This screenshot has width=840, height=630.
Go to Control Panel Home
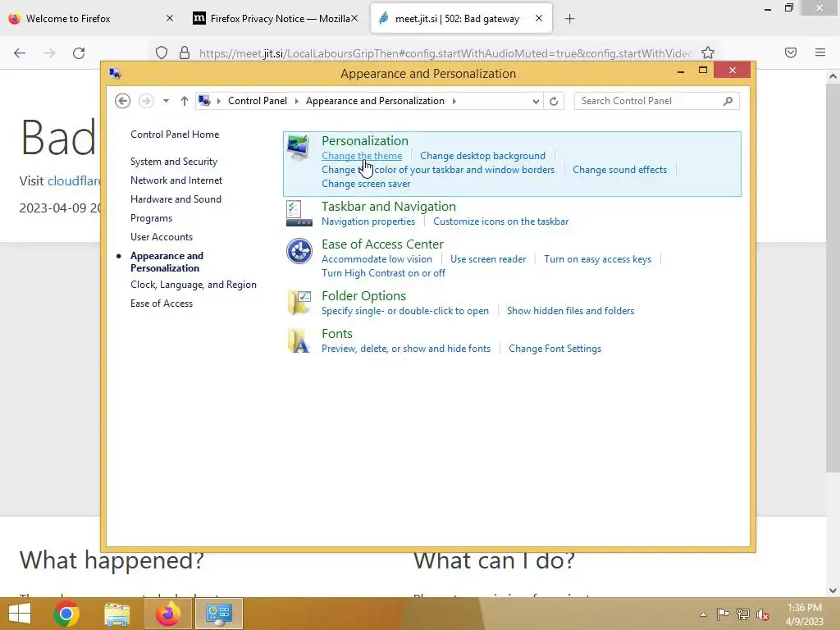coord(175,135)
